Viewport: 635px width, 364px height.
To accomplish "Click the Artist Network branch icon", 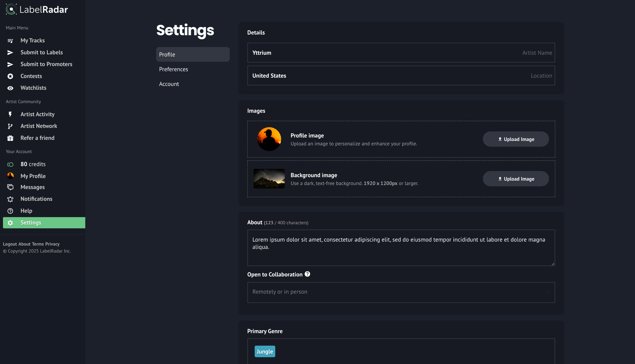I will (10, 126).
